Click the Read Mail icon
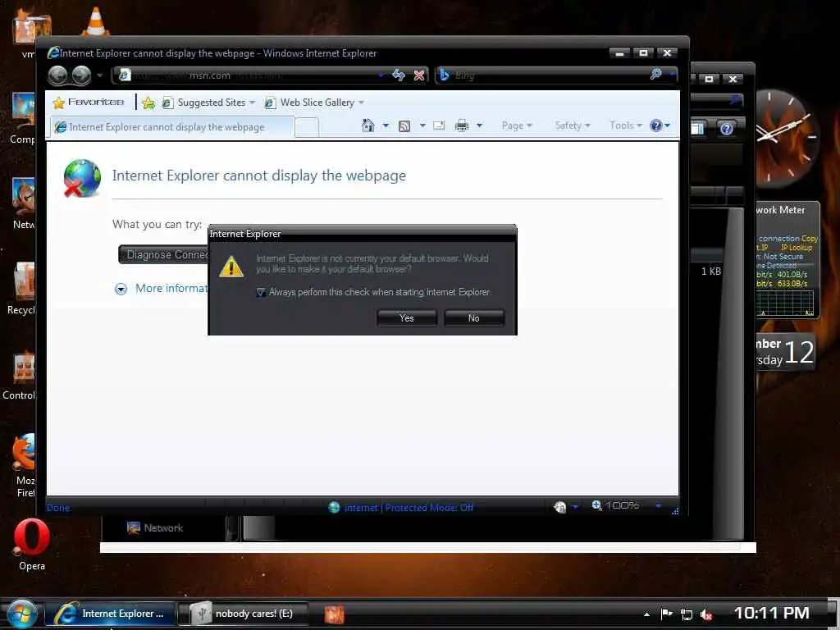The image size is (840, 630). pos(439,126)
